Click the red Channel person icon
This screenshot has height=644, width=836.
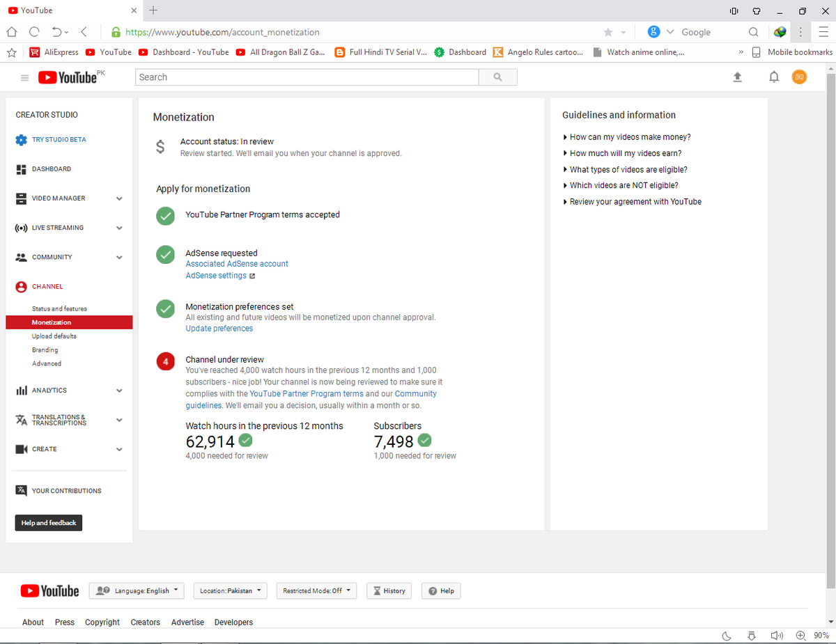[21, 287]
